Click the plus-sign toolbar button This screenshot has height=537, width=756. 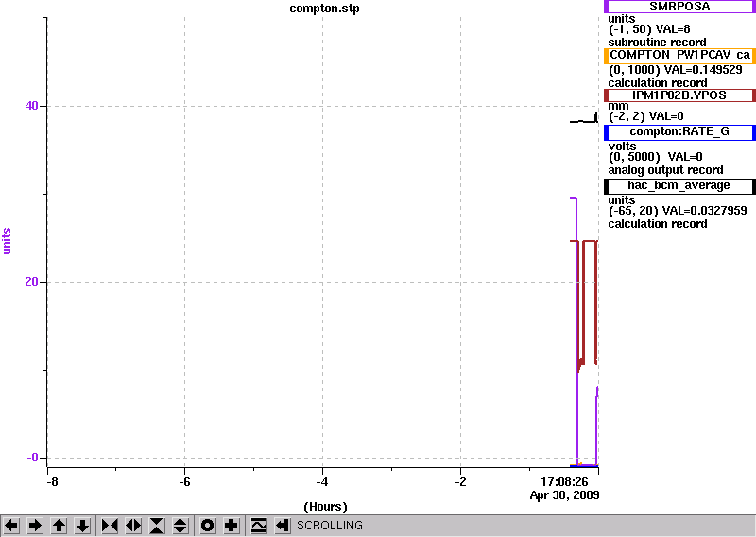tap(231, 525)
